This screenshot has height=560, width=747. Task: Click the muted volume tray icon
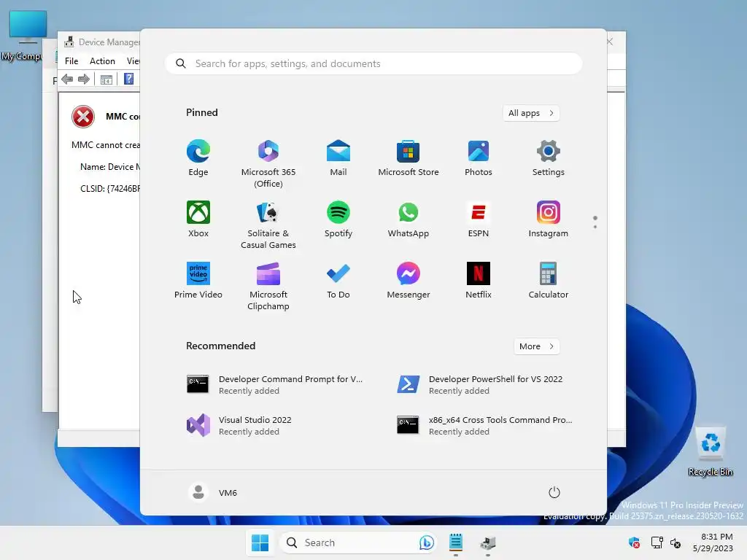pyautogui.click(x=676, y=542)
